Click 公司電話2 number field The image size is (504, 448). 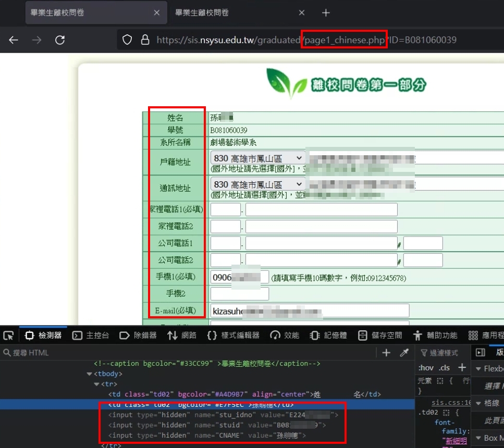[322, 260]
